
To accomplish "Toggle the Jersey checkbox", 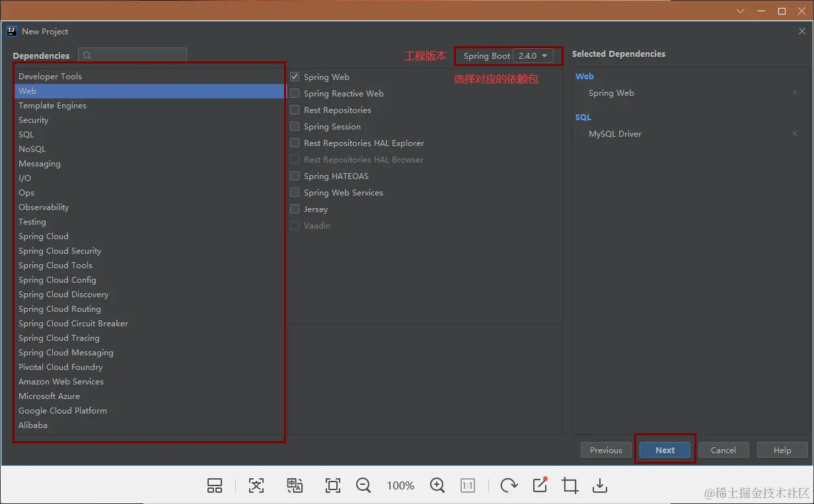I will tap(295, 209).
